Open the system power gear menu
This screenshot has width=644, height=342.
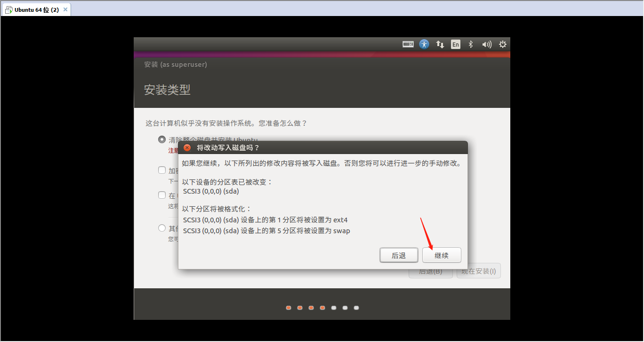point(503,44)
